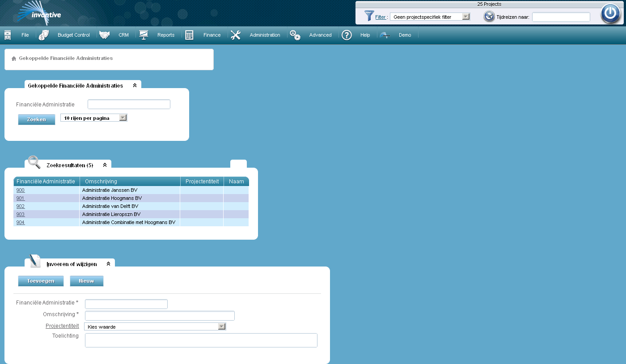Image resolution: width=626 pixels, height=364 pixels.
Task: Click the Finance calculator icon
Action: 189,35
